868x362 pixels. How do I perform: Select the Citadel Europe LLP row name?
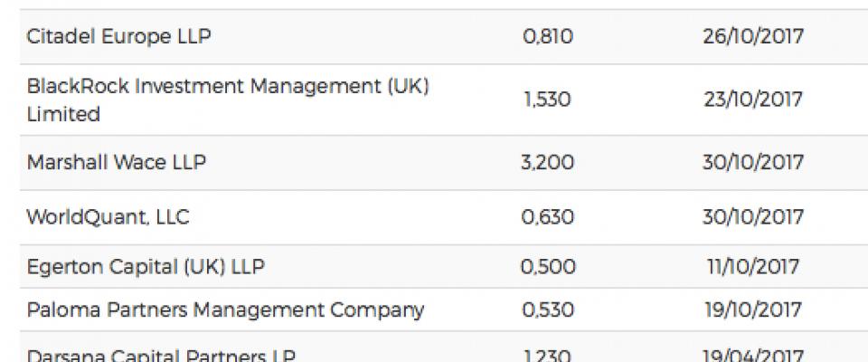tap(118, 36)
